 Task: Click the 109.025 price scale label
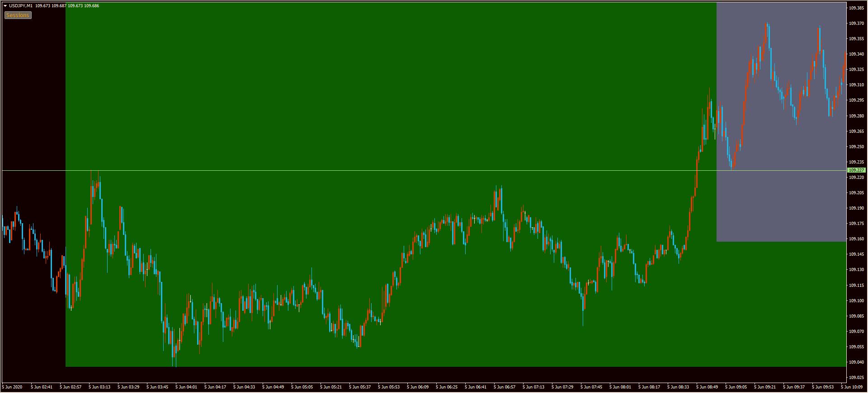point(856,378)
